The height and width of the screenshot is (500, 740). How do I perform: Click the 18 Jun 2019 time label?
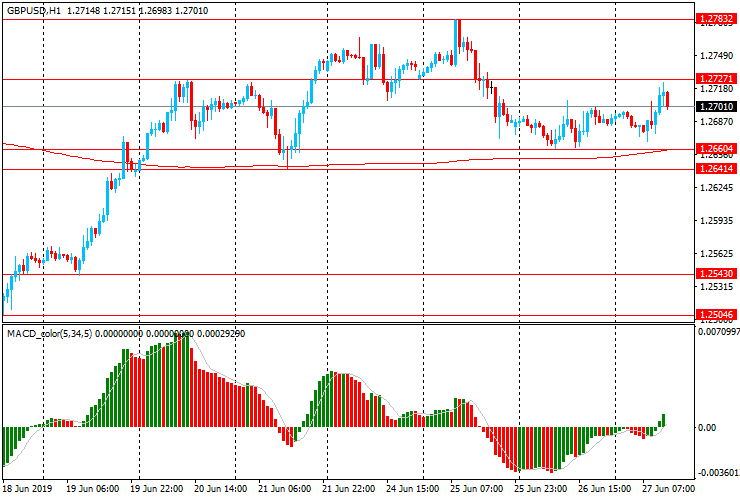point(27,488)
